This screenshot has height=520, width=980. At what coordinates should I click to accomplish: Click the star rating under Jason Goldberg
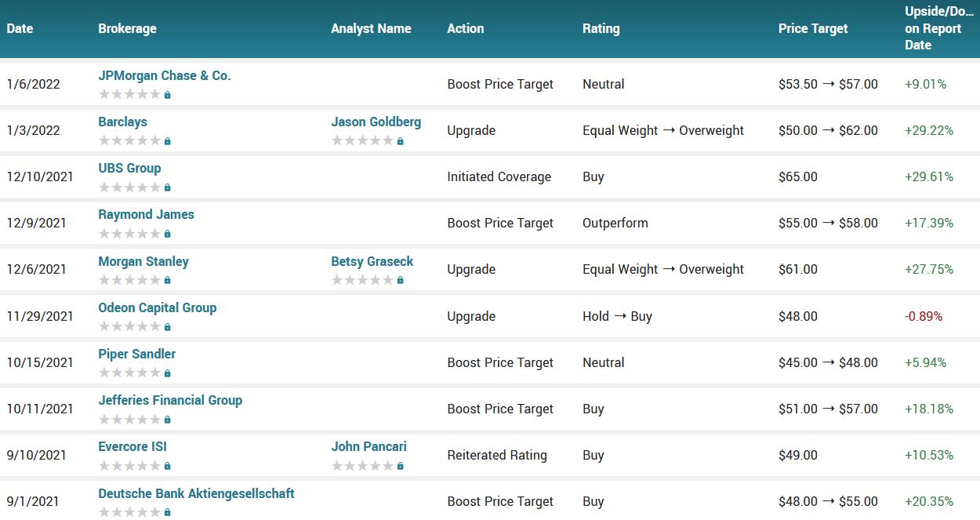[362, 141]
